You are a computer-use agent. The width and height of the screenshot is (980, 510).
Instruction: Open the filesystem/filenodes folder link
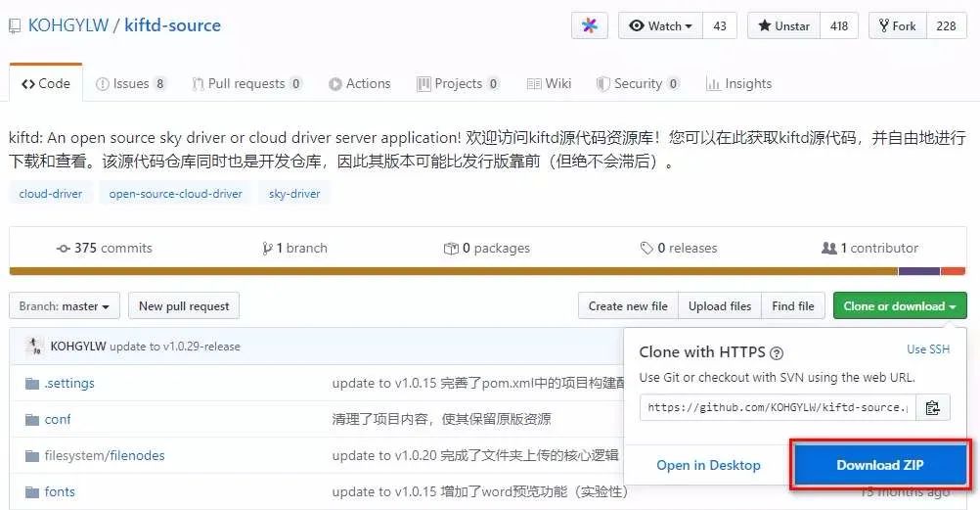click(105, 455)
